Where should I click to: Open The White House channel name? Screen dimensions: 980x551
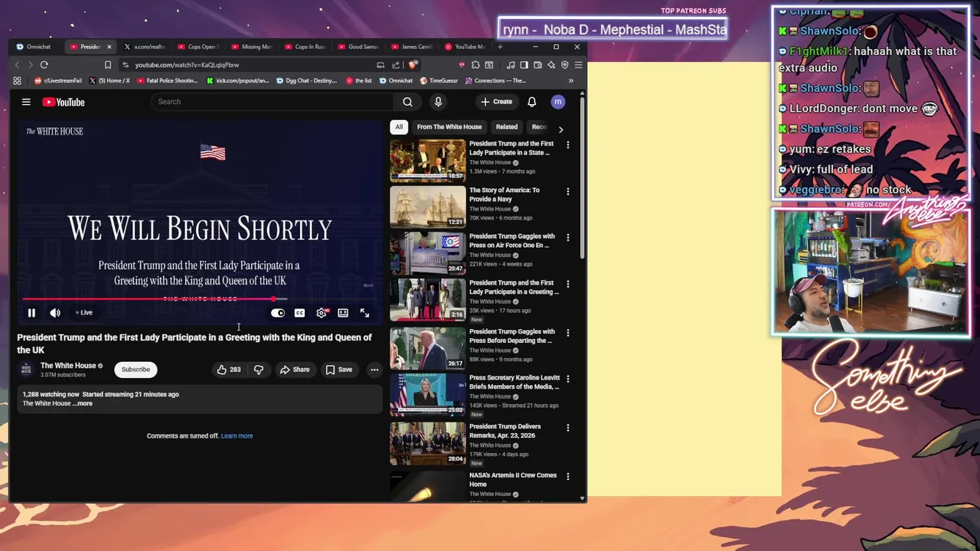[68, 366]
